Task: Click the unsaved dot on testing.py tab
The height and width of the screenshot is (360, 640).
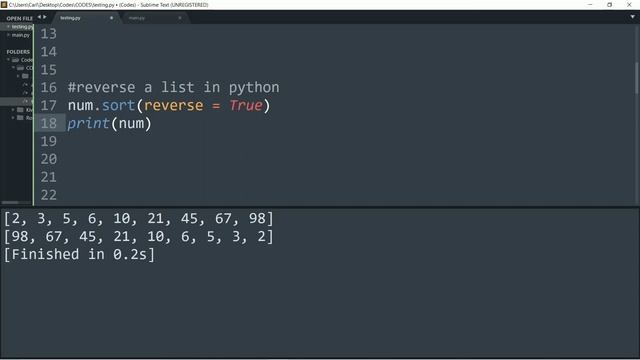Action: click(111, 18)
